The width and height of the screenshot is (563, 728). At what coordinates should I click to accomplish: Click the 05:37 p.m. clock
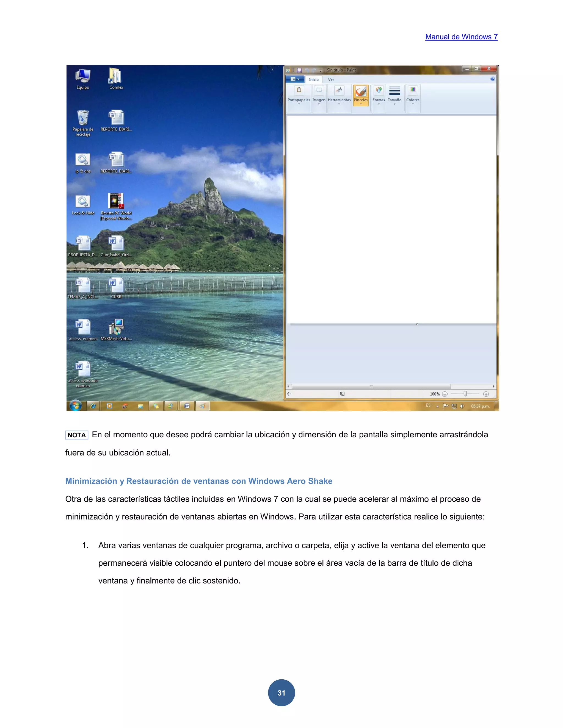click(480, 406)
